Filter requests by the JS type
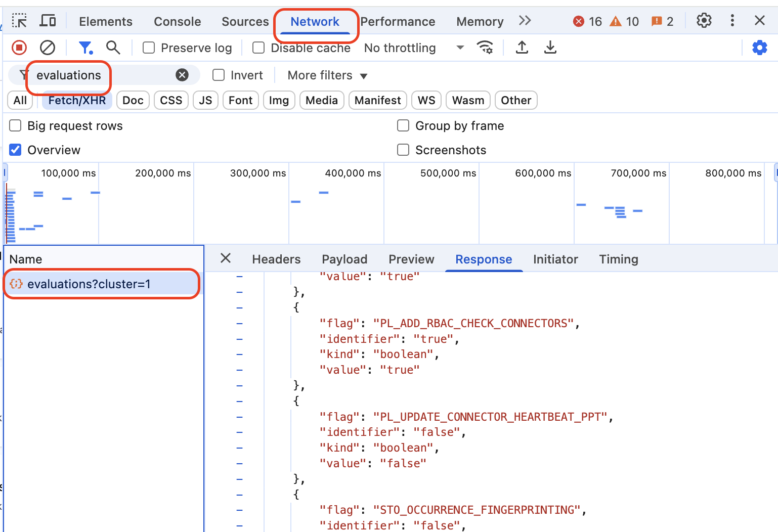The height and width of the screenshot is (532, 778). (x=205, y=100)
